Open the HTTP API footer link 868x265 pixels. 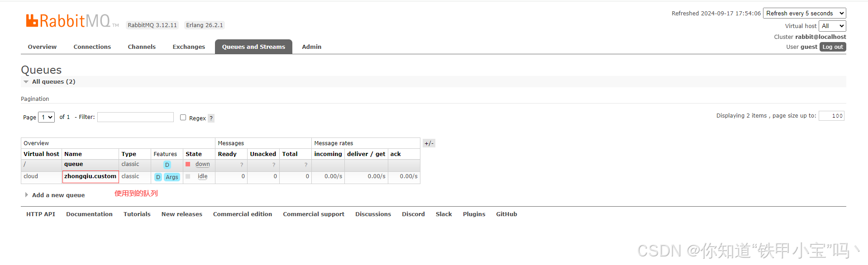(x=41, y=214)
